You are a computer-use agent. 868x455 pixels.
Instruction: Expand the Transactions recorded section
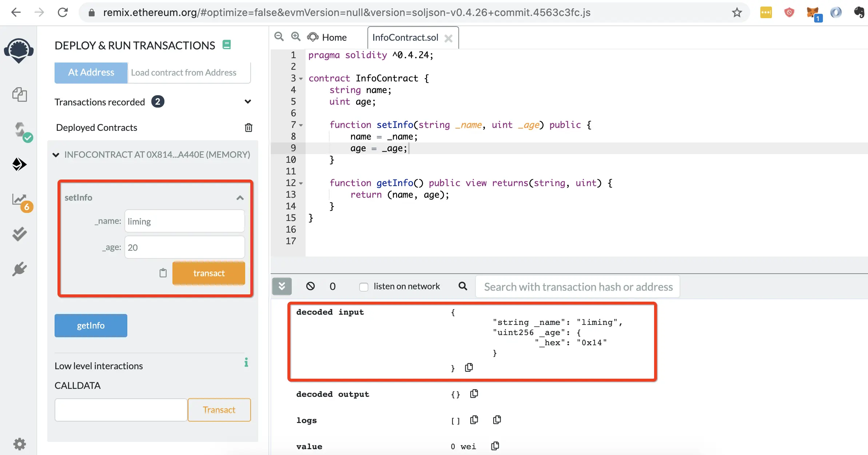pyautogui.click(x=248, y=102)
